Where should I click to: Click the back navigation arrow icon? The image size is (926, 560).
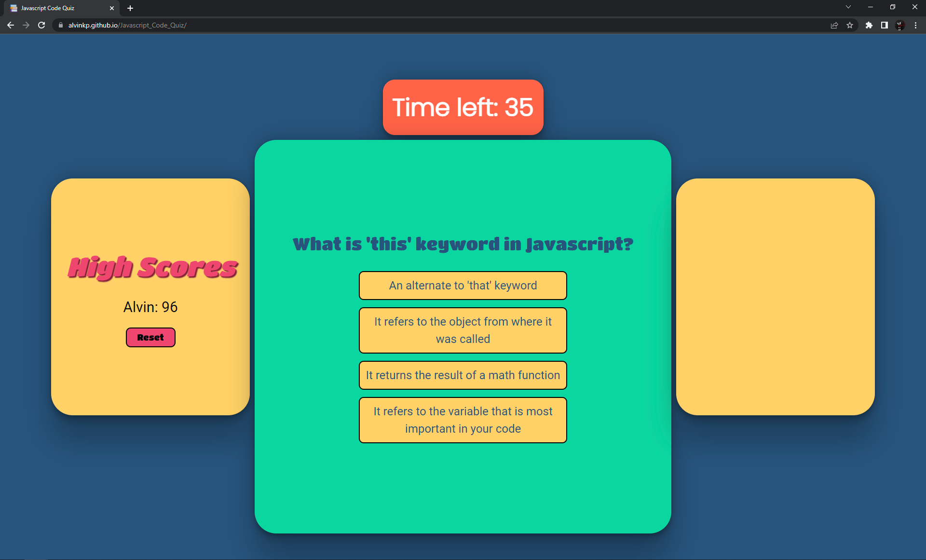tap(11, 25)
